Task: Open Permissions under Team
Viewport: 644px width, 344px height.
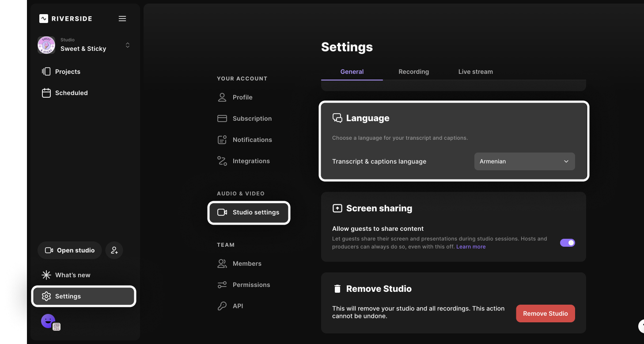Action: (x=251, y=285)
